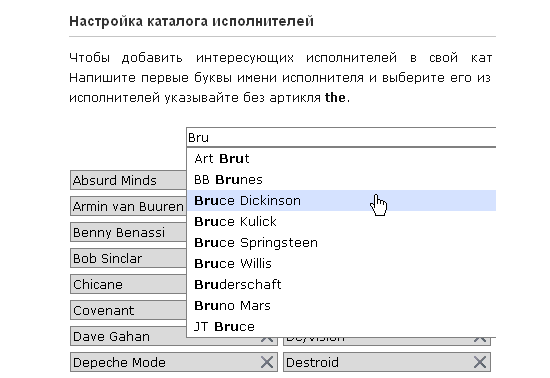This screenshot has width=550, height=378.
Task: Select Art Brut suggestion
Action: pyautogui.click(x=341, y=158)
